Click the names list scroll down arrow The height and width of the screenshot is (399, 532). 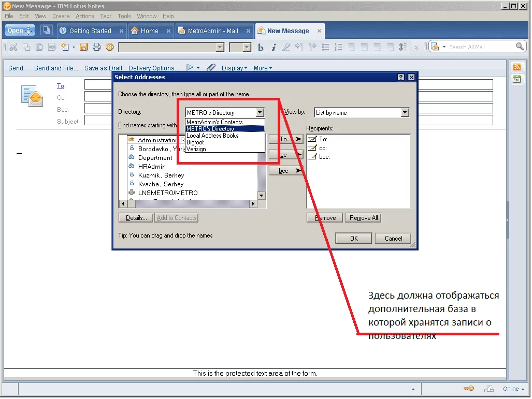click(262, 196)
